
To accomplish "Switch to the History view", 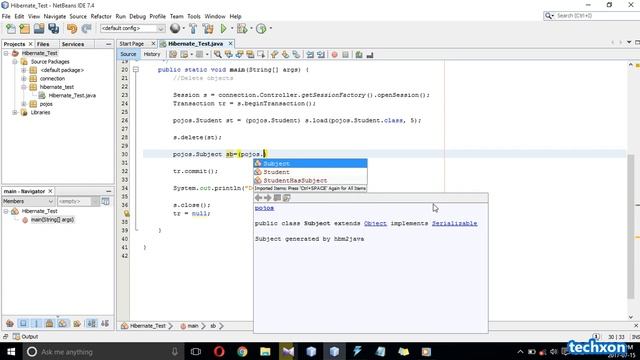I will (x=152, y=54).
